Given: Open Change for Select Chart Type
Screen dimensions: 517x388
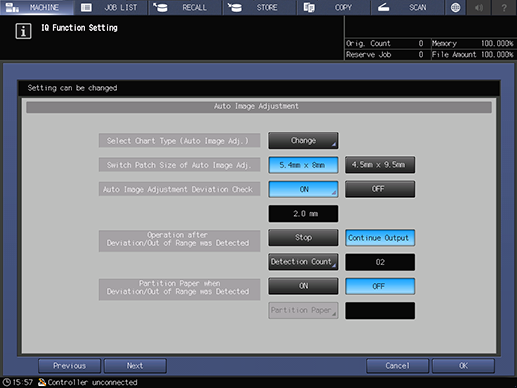Looking at the screenshot, I should click(x=303, y=141).
